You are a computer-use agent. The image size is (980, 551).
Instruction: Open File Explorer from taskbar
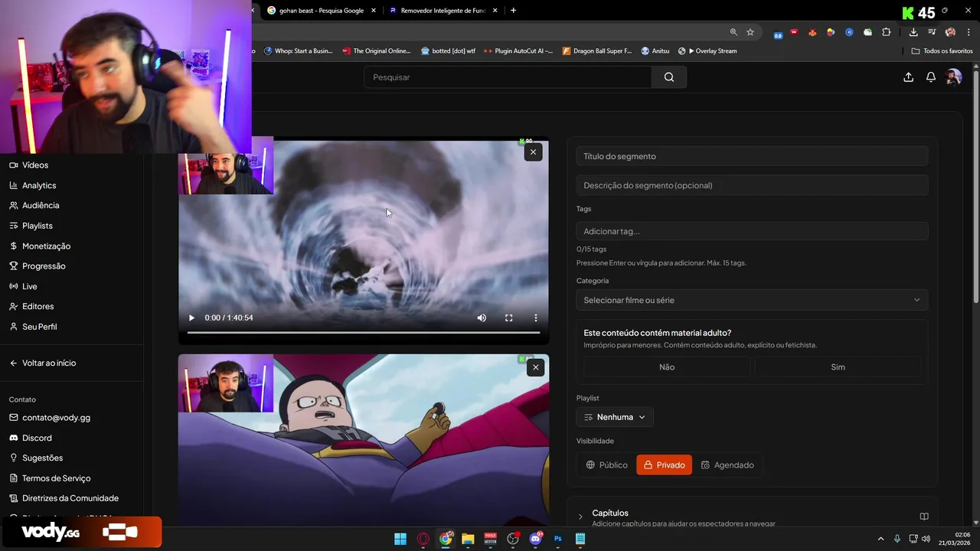pos(468,539)
